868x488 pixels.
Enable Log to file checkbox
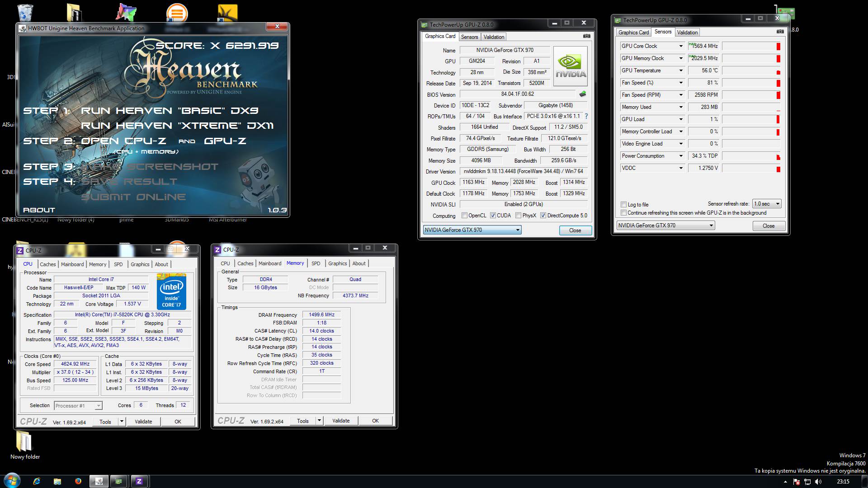coord(624,204)
